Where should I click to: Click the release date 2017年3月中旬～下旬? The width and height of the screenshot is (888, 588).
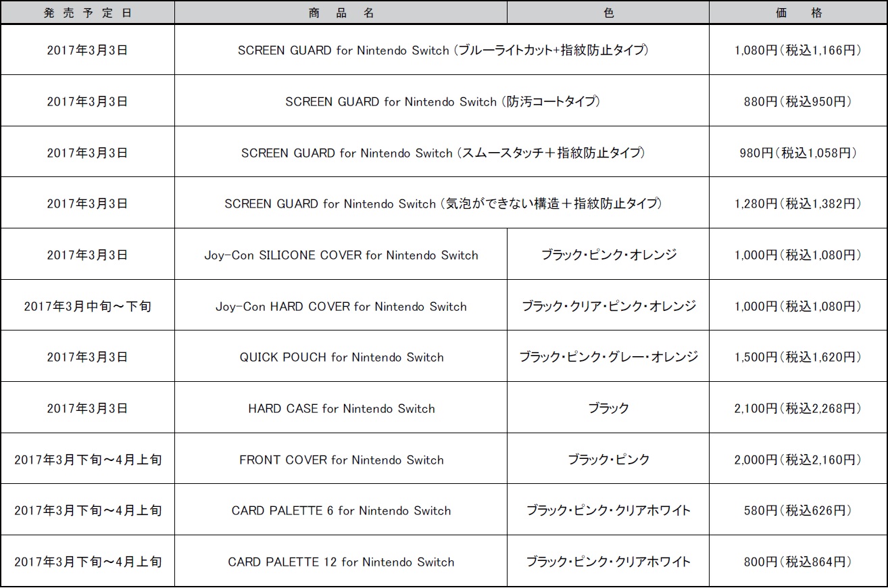pos(87,306)
